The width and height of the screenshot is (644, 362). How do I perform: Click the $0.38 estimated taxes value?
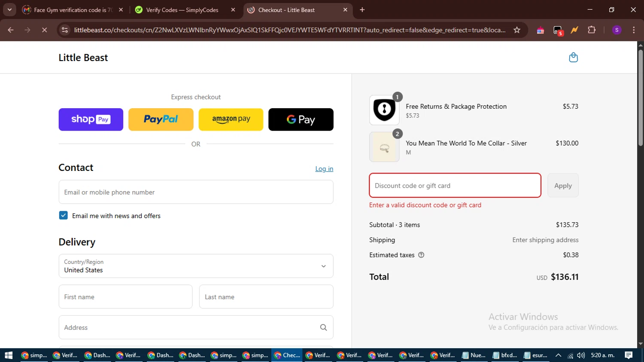point(571,255)
